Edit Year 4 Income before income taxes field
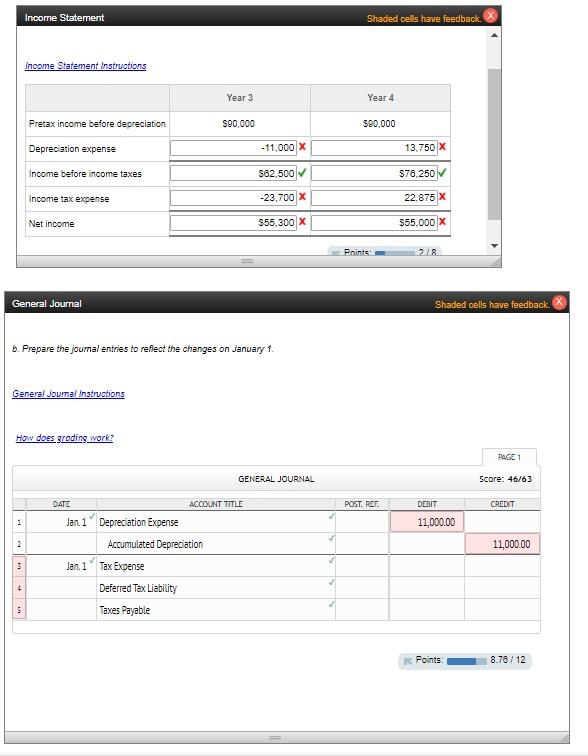 pos(374,173)
